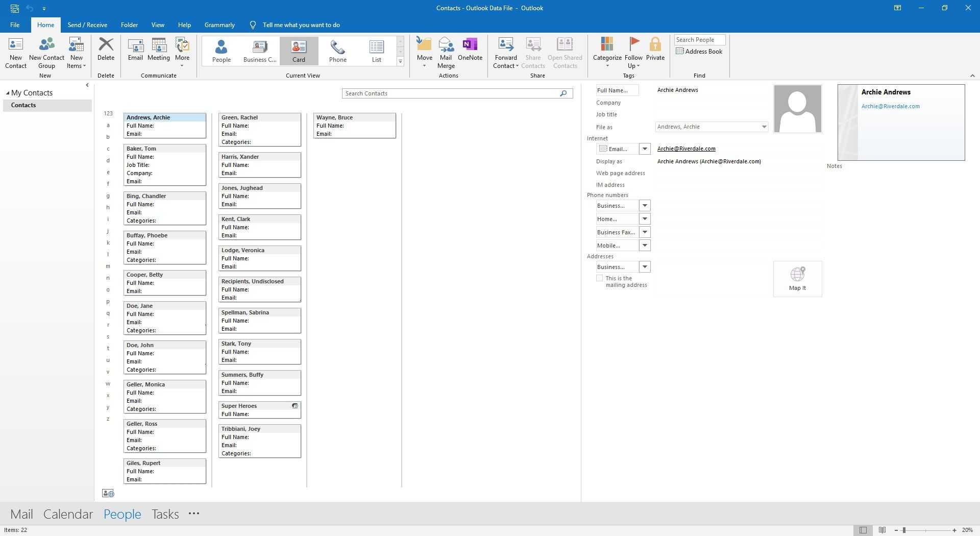
Task: Open the Forward Contact menu
Action: (x=505, y=53)
